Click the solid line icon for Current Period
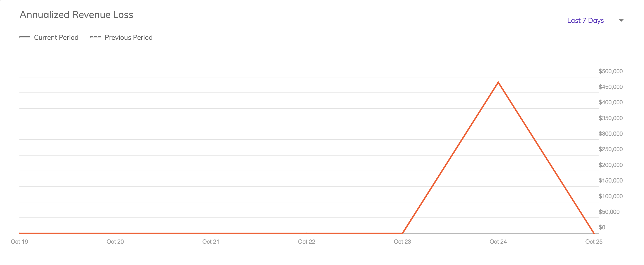The image size is (644, 265). (25, 37)
